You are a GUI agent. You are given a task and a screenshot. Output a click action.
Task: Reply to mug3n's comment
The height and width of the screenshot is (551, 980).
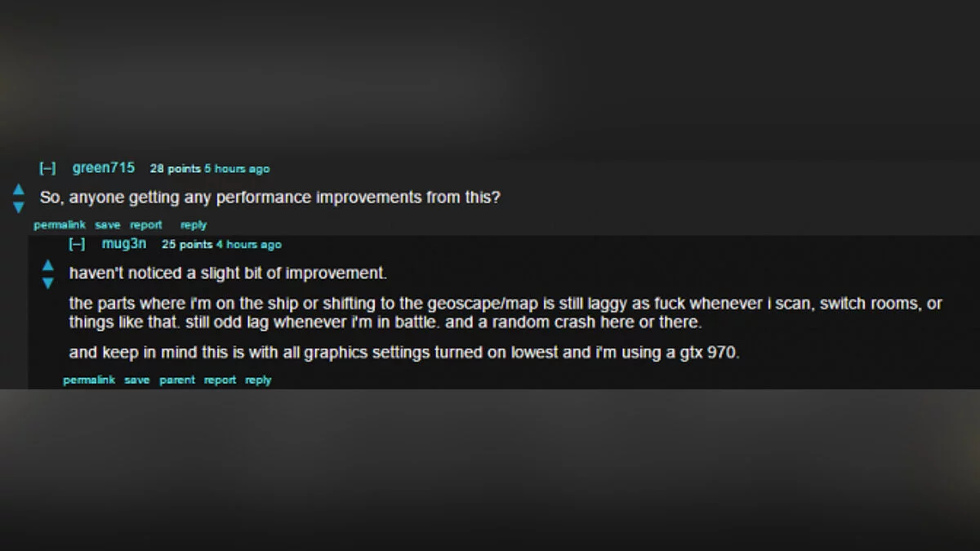click(258, 380)
